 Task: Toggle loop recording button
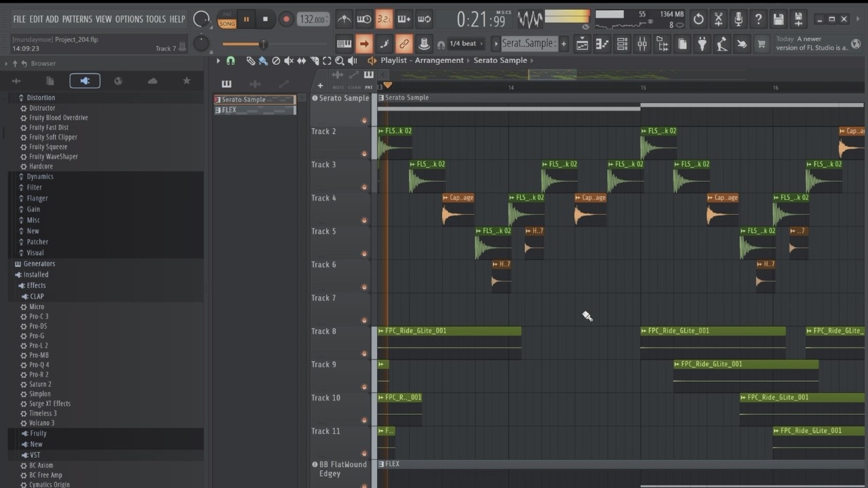[425, 19]
